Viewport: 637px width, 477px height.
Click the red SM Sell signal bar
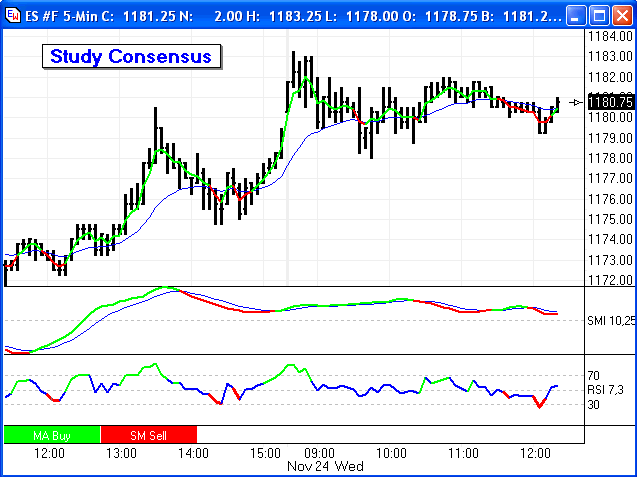(149, 434)
